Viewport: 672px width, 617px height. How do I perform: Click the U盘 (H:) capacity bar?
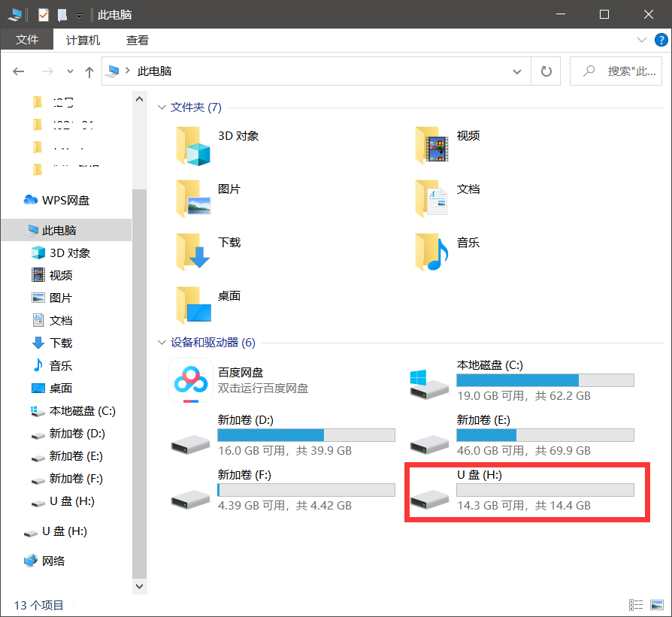pyautogui.click(x=545, y=490)
